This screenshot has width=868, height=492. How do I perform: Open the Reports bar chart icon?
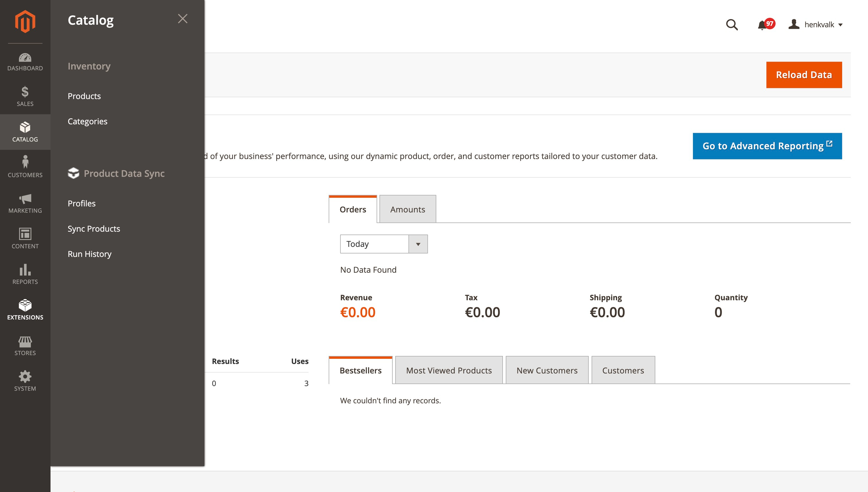click(x=25, y=274)
